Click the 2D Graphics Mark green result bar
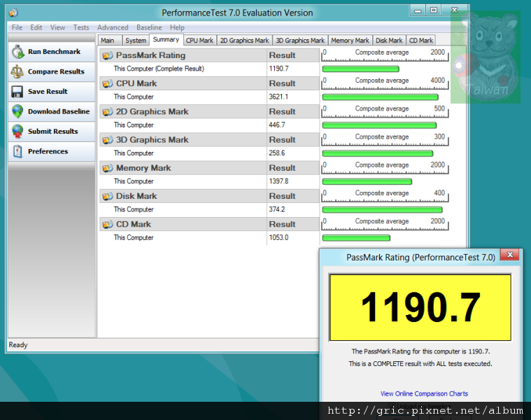Viewport: 531px width, 420px height. (379, 125)
